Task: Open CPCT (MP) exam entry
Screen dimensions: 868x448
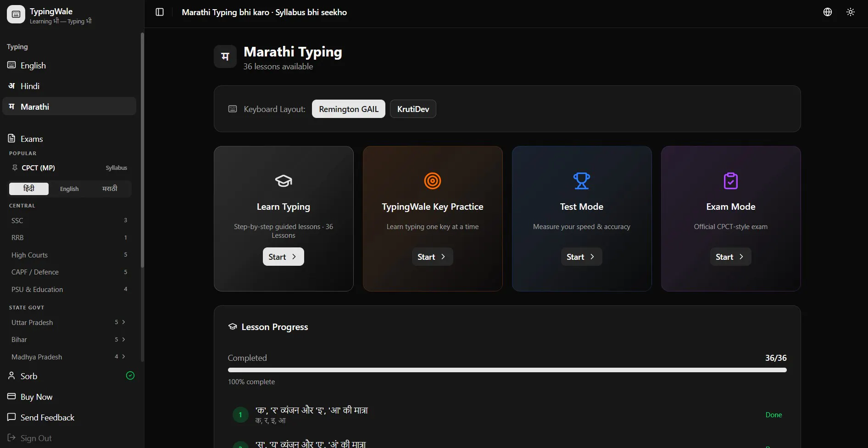Action: [38, 168]
